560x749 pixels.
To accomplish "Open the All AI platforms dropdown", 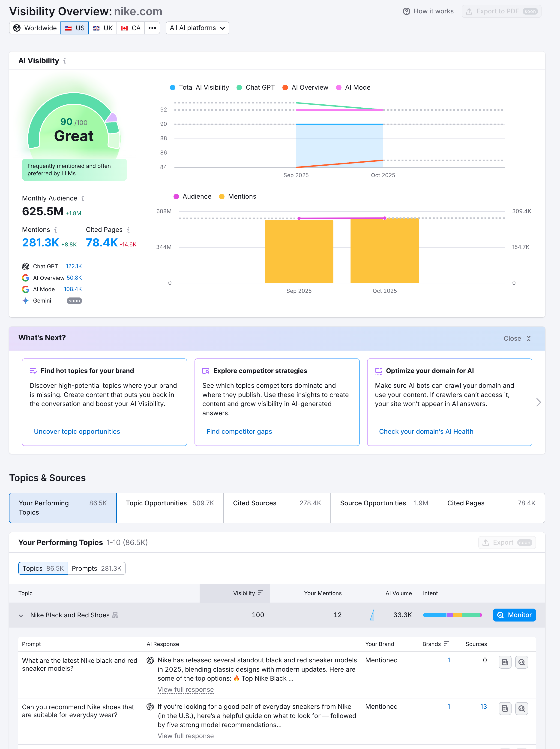I will pos(197,28).
